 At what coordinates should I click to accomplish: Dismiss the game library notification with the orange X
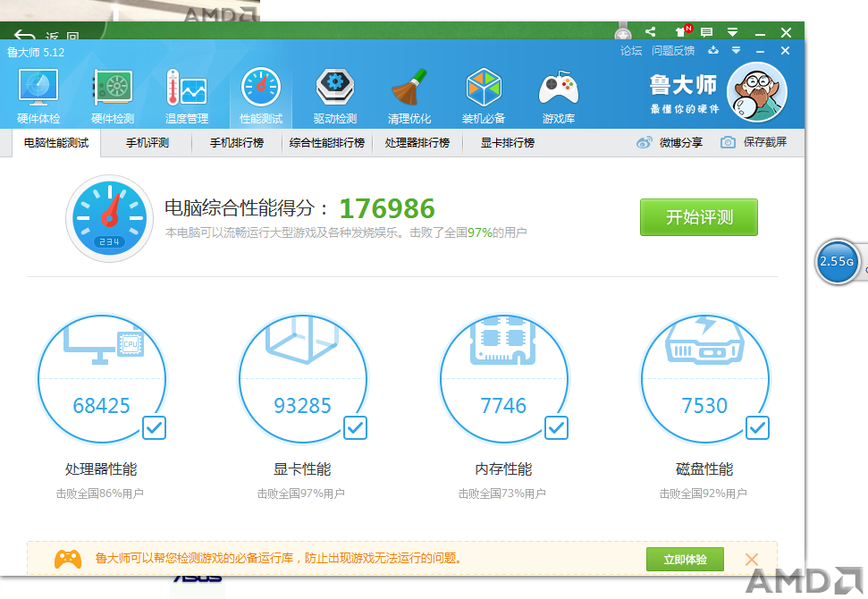click(751, 559)
